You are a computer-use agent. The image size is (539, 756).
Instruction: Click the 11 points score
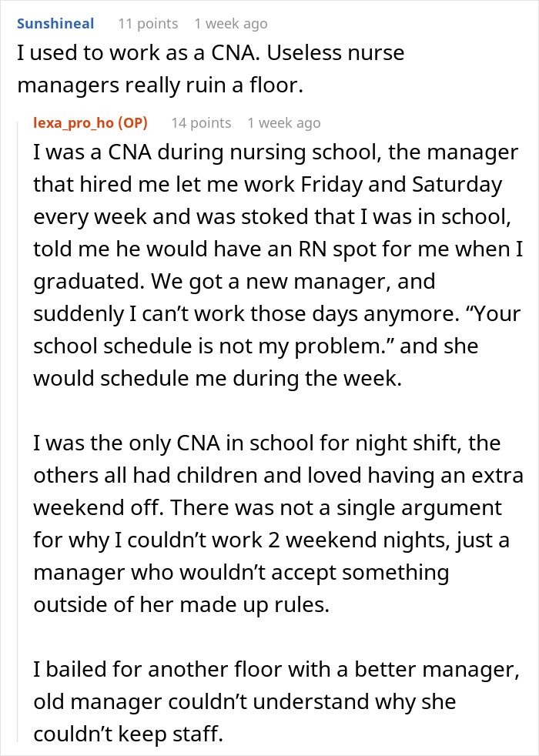click(x=148, y=24)
